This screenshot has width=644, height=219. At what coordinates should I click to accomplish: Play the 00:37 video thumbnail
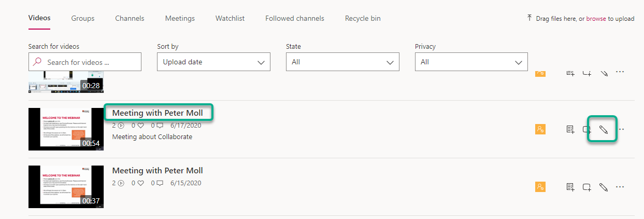point(66,187)
